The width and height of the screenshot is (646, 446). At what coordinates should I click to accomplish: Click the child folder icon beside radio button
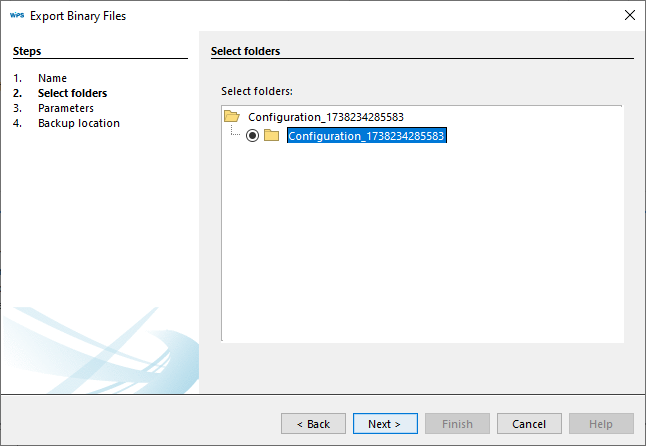pos(271,136)
